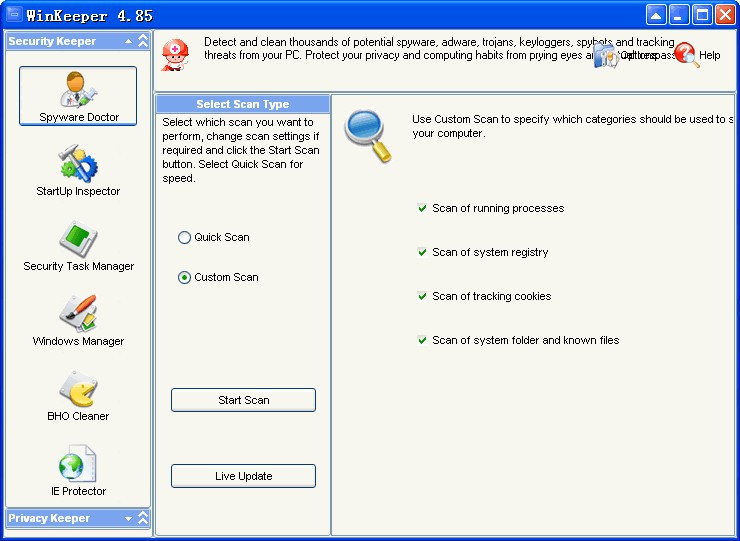The width and height of the screenshot is (740, 541).
Task: Open the Security Task Manager tool
Action: pyautogui.click(x=78, y=245)
